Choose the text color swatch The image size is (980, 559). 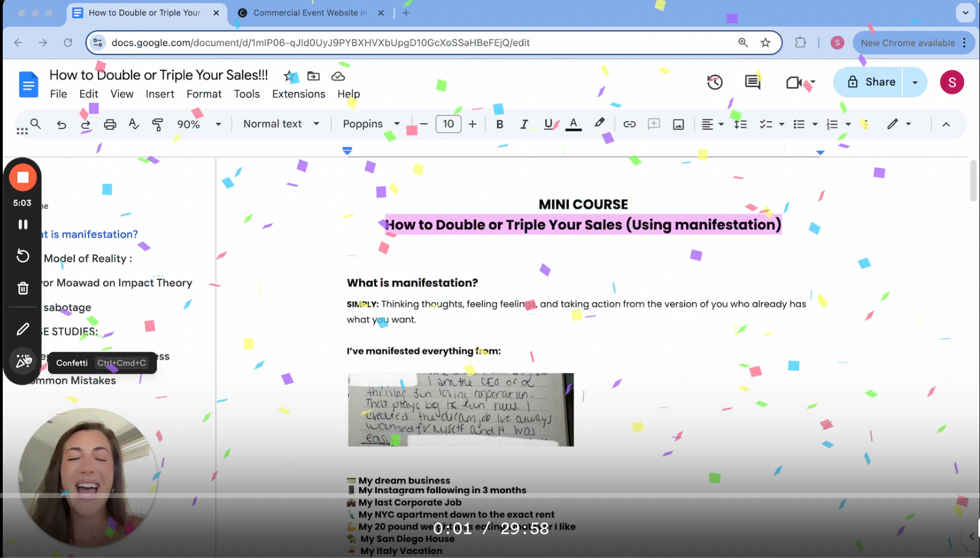574,124
